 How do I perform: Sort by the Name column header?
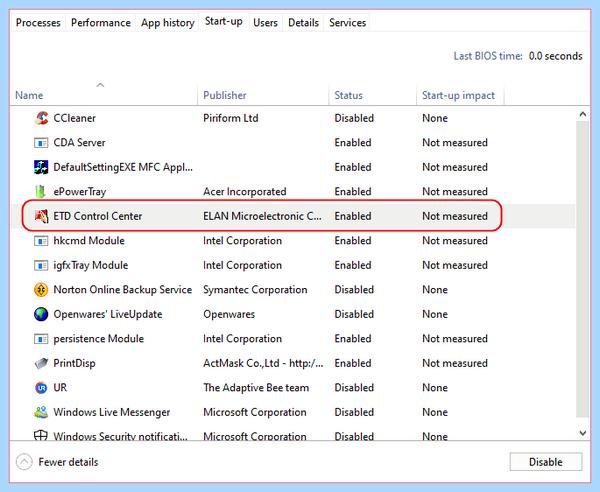click(x=103, y=95)
